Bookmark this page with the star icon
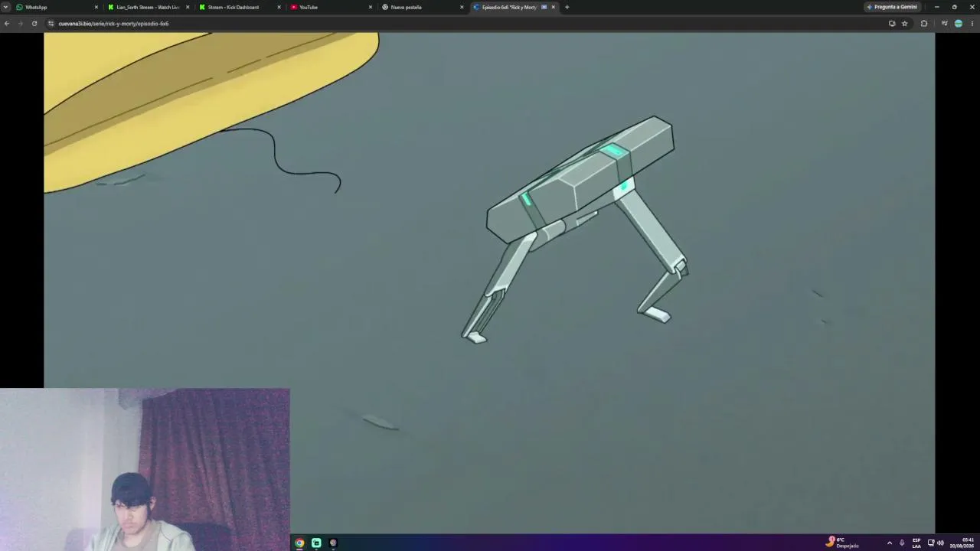 (904, 24)
